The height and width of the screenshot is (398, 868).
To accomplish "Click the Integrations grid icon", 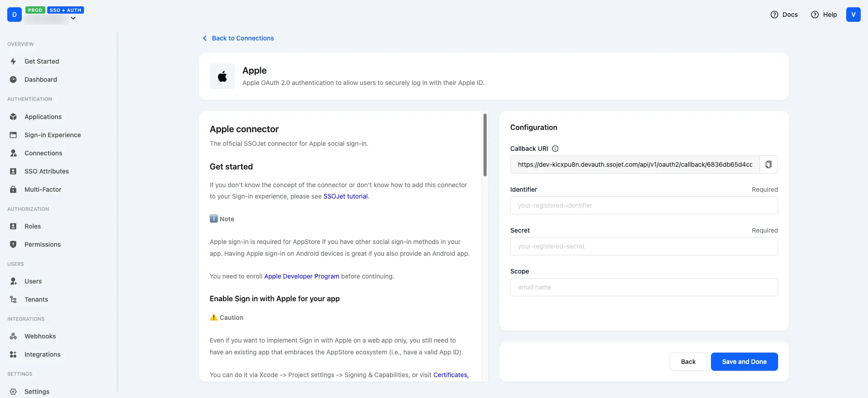I will tap(13, 354).
